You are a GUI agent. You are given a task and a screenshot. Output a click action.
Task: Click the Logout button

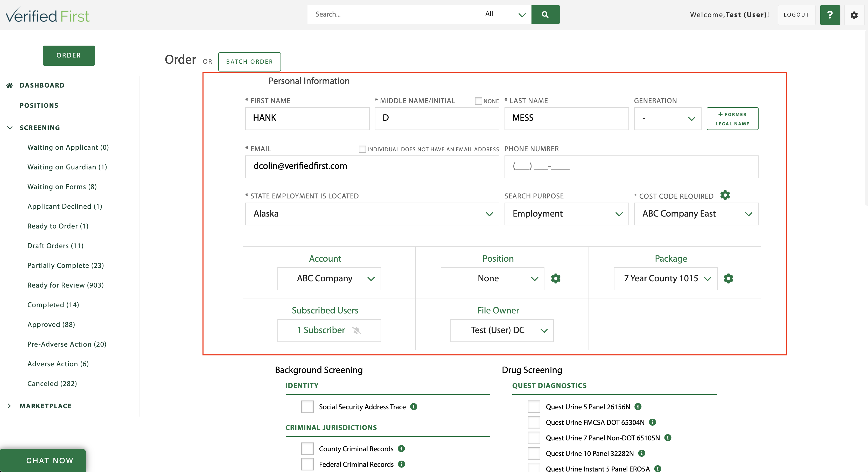coord(796,15)
